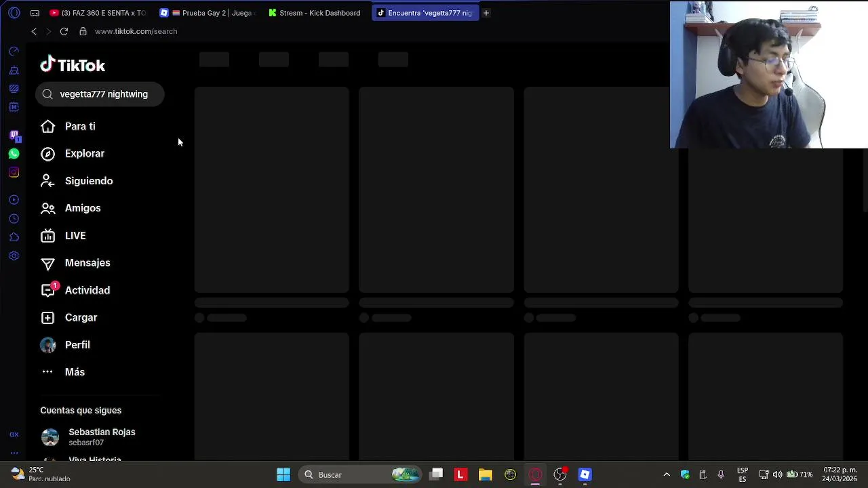868x488 pixels.
Task: Switch to the YouTube FAZ 360 tab
Action: [x=98, y=13]
